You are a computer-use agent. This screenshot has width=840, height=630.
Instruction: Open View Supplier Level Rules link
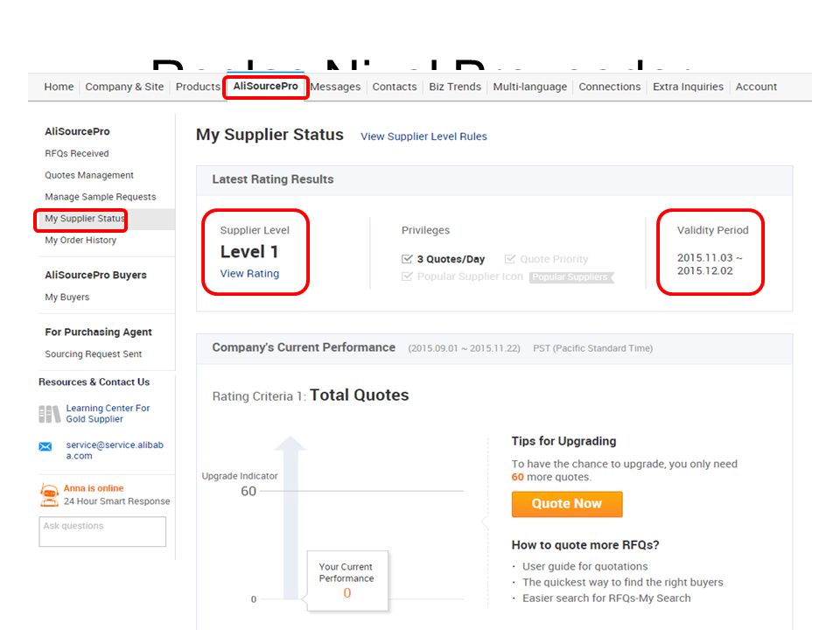423,136
